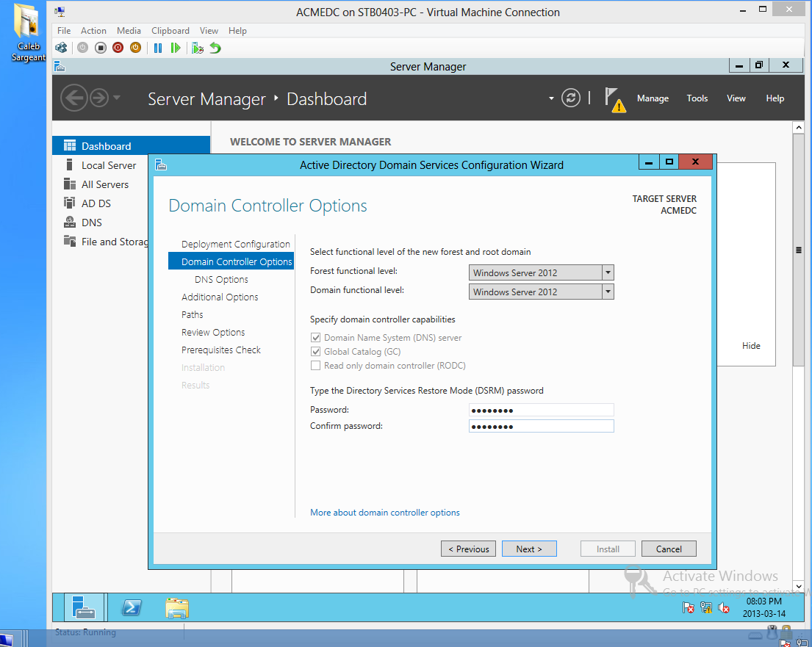The height and width of the screenshot is (647, 812).
Task: Click the Next button
Action: click(529, 549)
